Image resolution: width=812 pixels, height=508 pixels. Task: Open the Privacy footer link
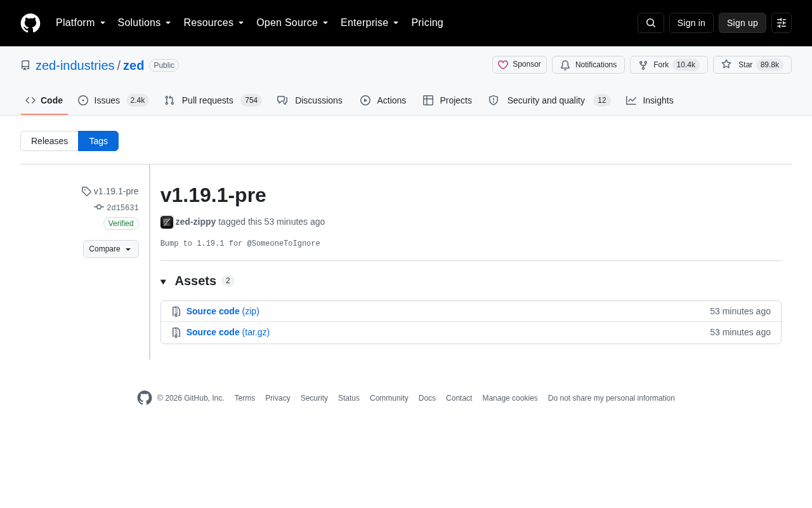[x=278, y=398]
